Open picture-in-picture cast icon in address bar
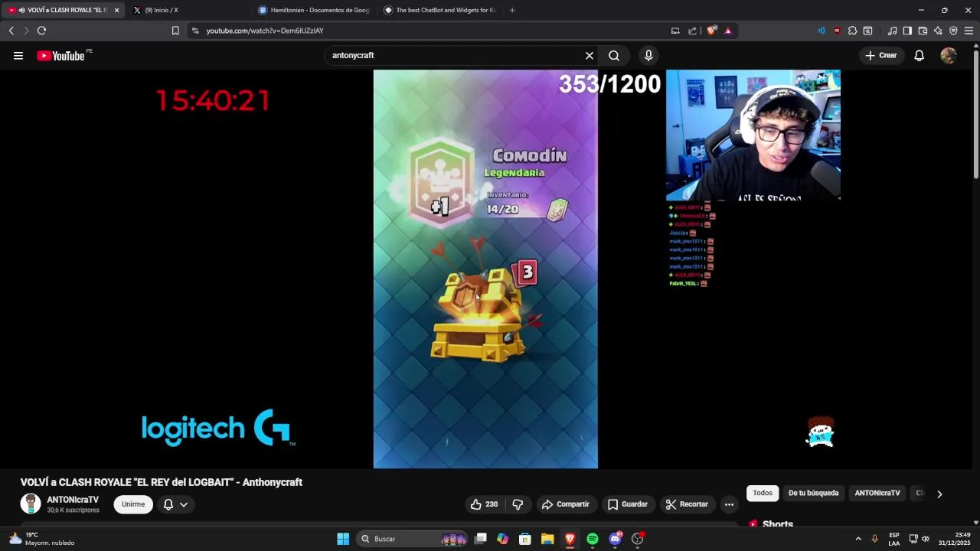Screen dimensions: 980x551 tap(675, 31)
